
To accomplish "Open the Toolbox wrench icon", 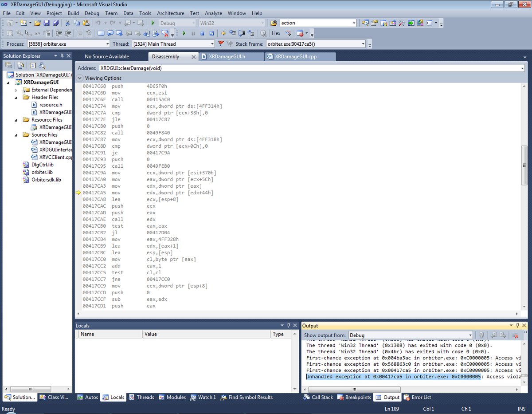I will click(x=401, y=23).
